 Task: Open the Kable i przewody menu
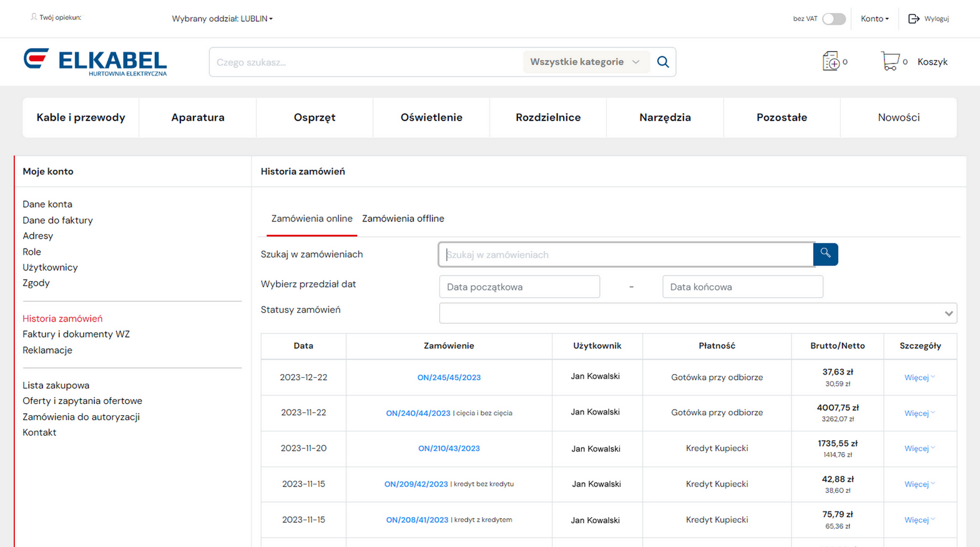point(81,117)
